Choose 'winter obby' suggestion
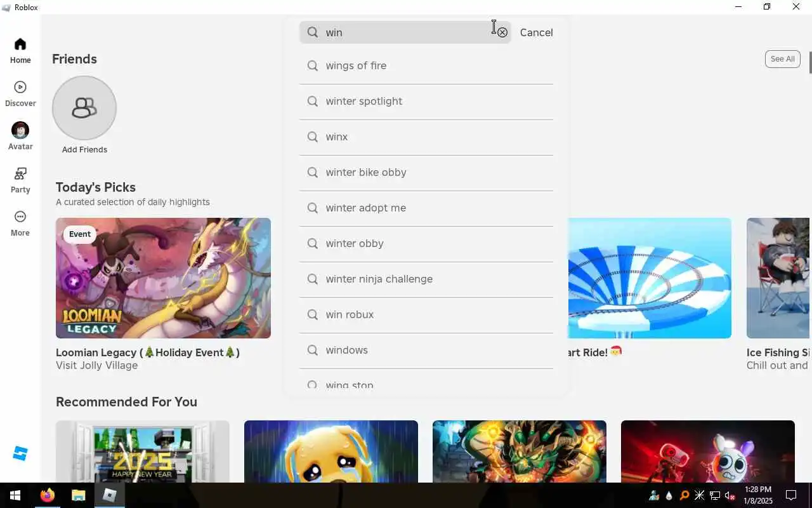This screenshot has width=812, height=508. point(426,244)
